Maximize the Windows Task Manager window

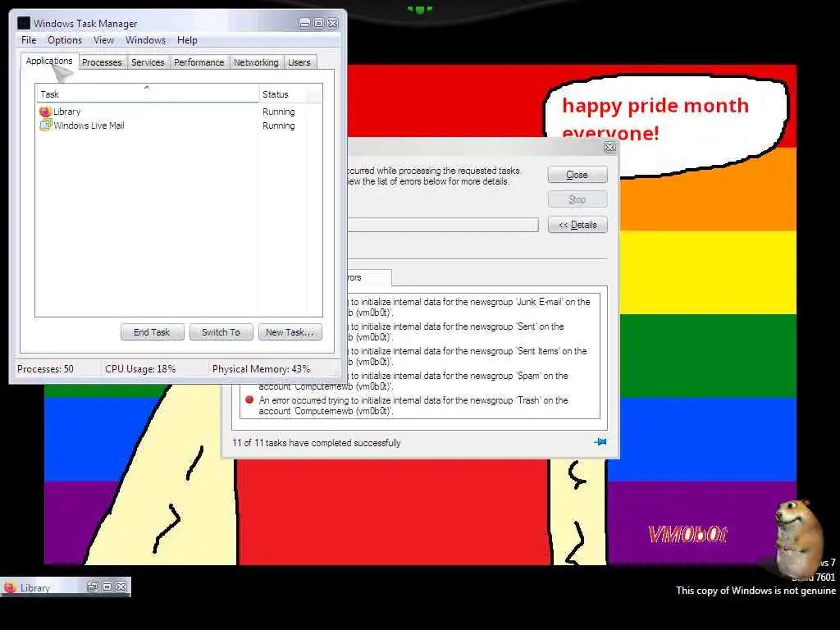[x=318, y=23]
